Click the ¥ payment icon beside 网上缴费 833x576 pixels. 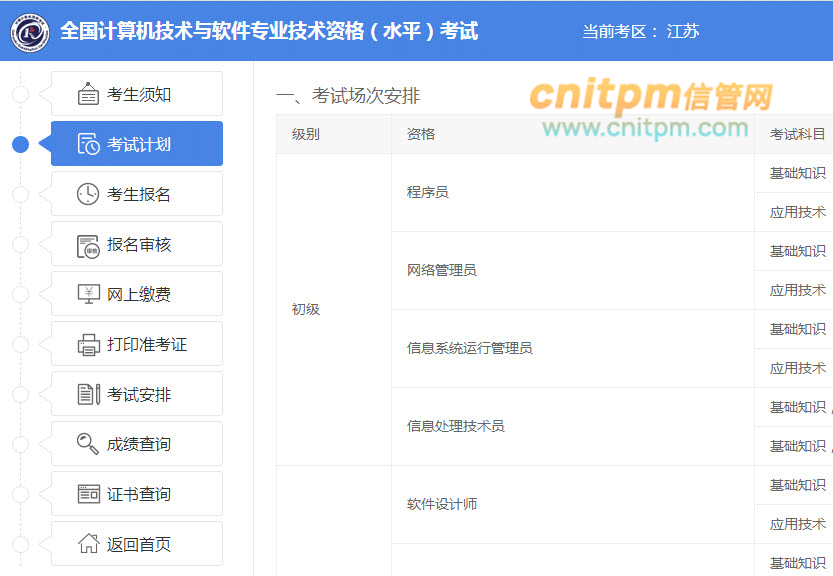(x=89, y=293)
